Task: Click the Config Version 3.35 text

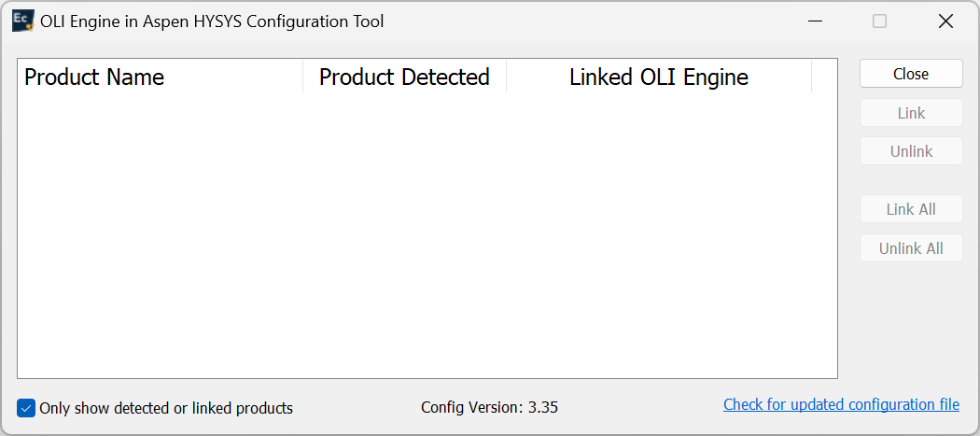Action: 489,407
